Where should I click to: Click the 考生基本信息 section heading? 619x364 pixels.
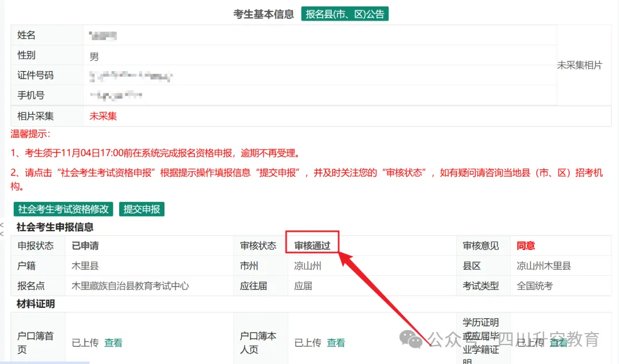tap(264, 14)
